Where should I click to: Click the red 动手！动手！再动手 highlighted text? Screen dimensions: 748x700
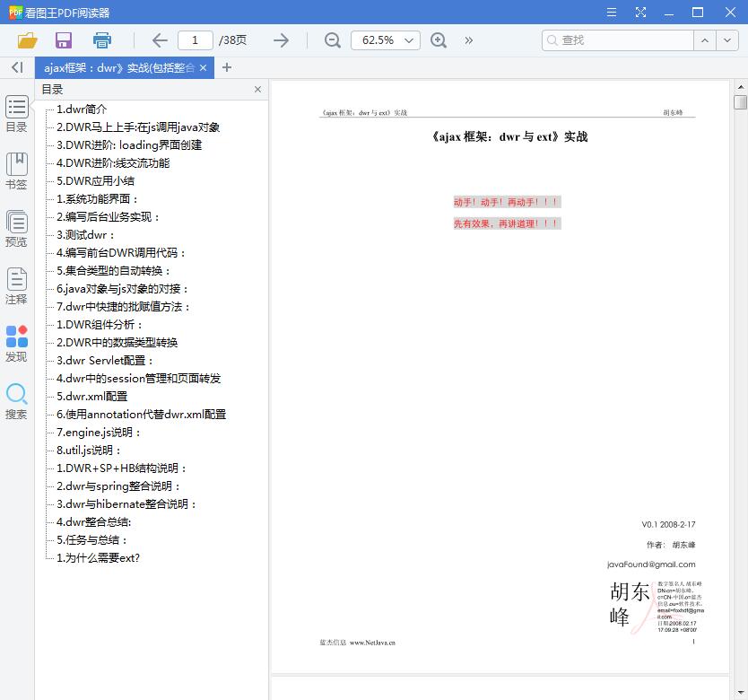click(x=507, y=202)
